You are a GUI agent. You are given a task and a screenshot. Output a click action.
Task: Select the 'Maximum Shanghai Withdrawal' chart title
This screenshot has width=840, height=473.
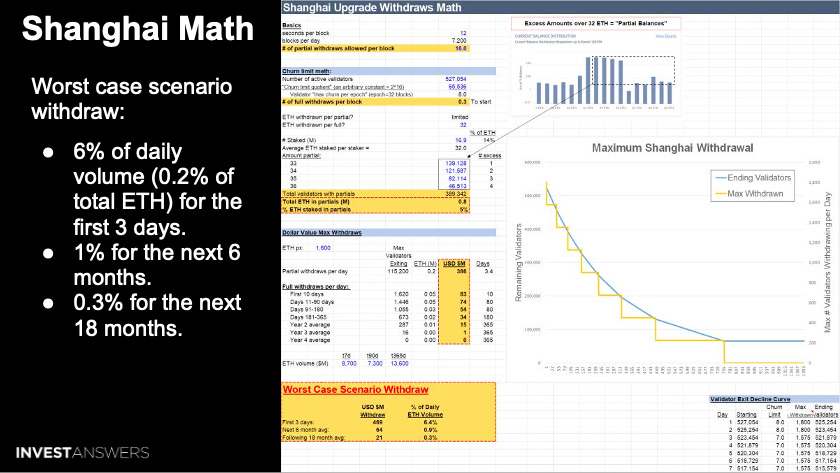point(672,148)
